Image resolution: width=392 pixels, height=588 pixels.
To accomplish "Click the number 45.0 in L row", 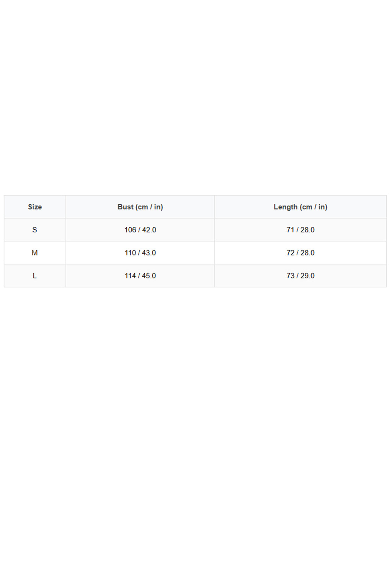I will [x=149, y=276].
